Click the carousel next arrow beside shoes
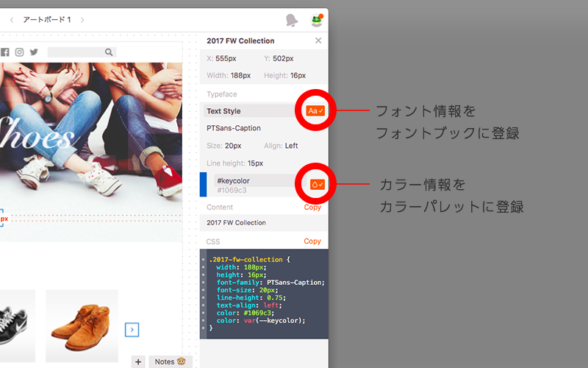 (132, 330)
